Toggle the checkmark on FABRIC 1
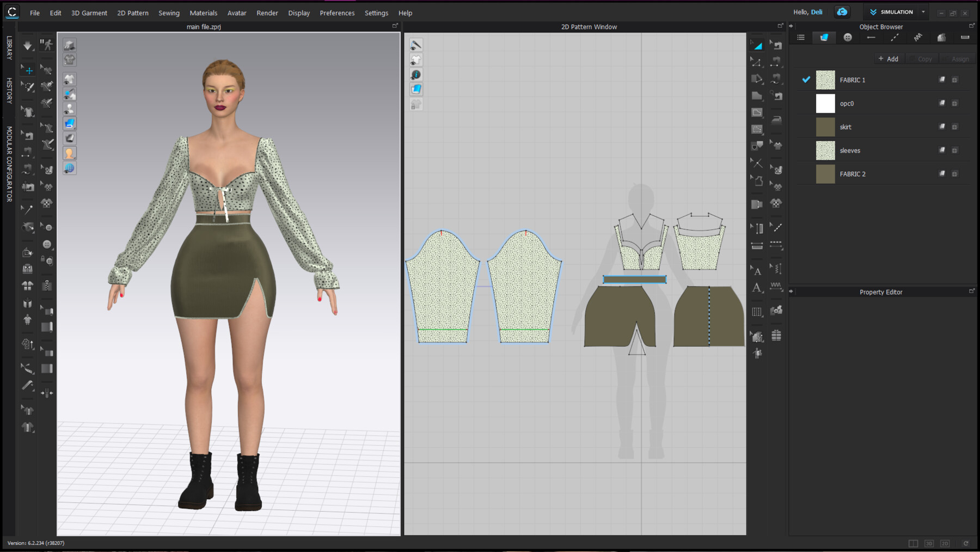Screen dimensions: 980x552 pos(806,80)
